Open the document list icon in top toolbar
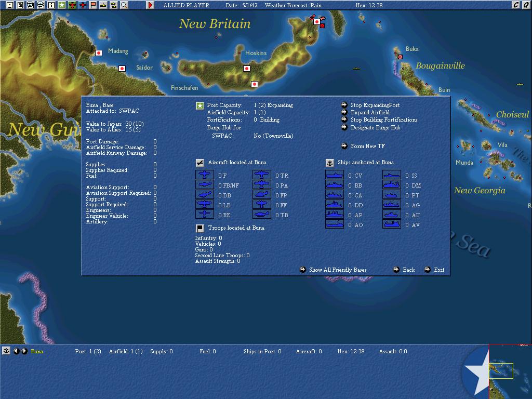Viewport: 532px width, 399px height. pos(20,5)
